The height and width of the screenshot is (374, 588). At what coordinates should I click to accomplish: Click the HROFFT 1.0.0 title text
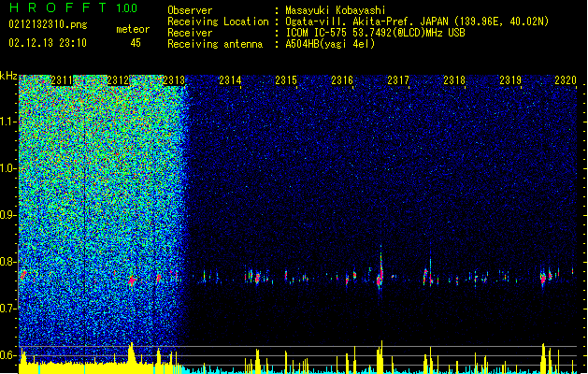[74, 7]
